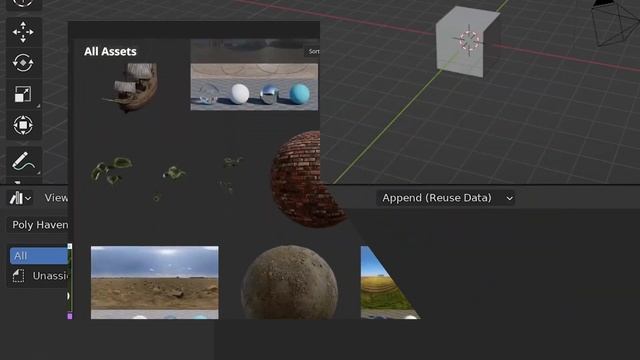Select the rocky ground material sphere
Image resolution: width=640 pixels, height=360 pixels.
[289, 282]
